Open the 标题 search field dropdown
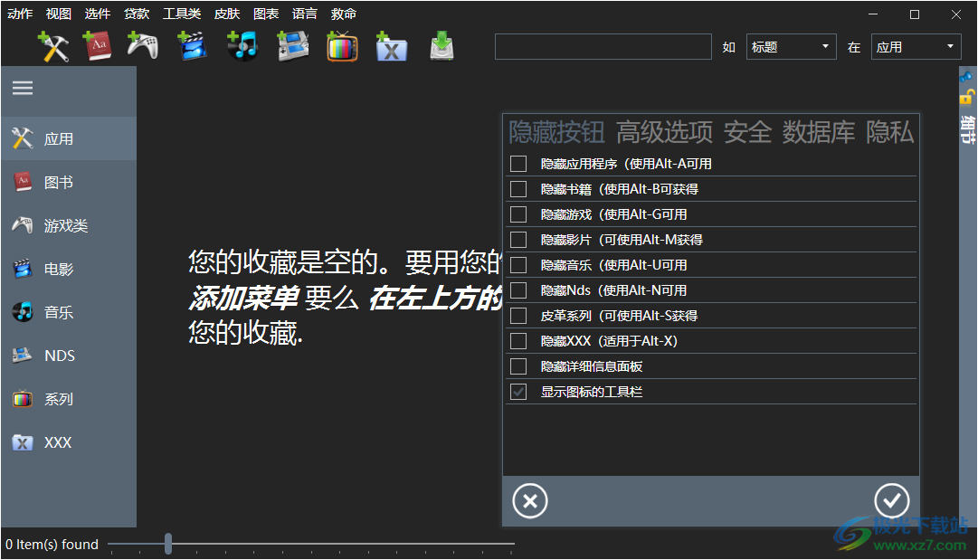 (792, 46)
